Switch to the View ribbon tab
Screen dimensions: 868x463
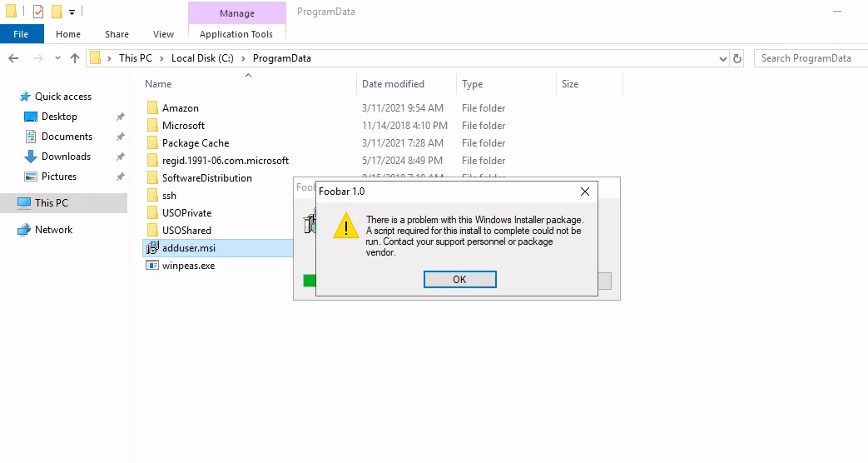click(x=163, y=34)
